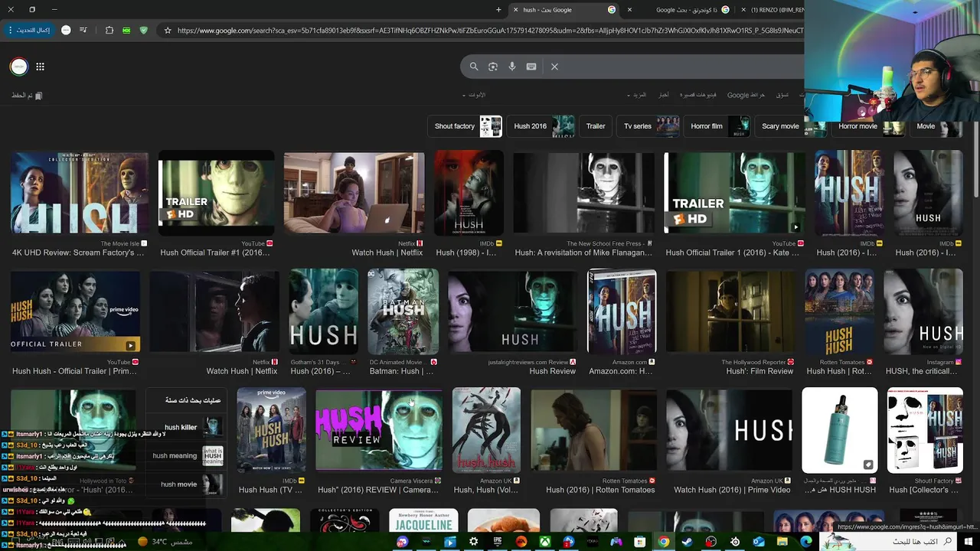Open the Hush Official Trailer #1 YouTube thumbnail

[216, 193]
